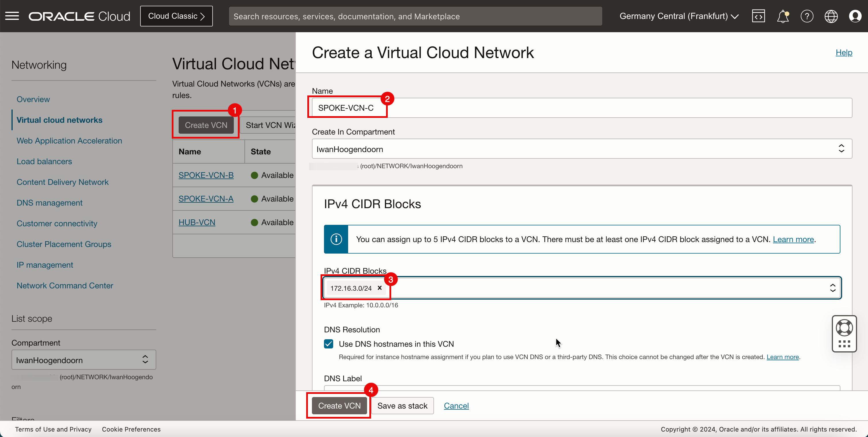
Task: Select Virtual cloud networks menu item
Action: tap(59, 119)
